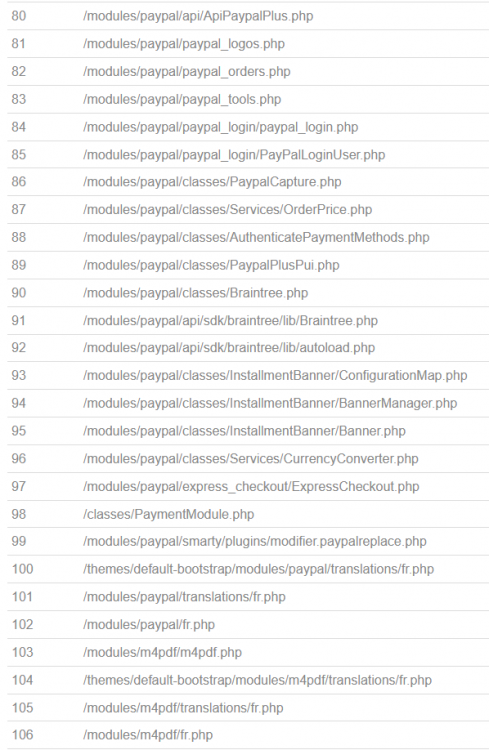Click the BannerManager.php file path
489x750 pixels.
pyautogui.click(x=270, y=403)
